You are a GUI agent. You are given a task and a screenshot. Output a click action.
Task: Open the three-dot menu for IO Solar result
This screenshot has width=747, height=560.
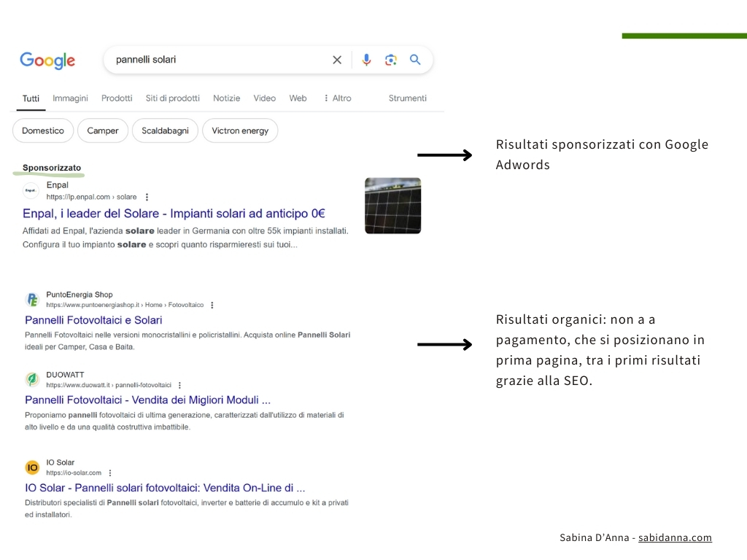pos(110,472)
